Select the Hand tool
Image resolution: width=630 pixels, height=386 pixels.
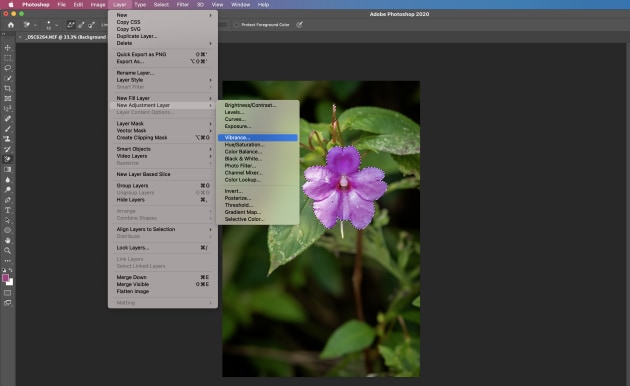pyautogui.click(x=8, y=240)
